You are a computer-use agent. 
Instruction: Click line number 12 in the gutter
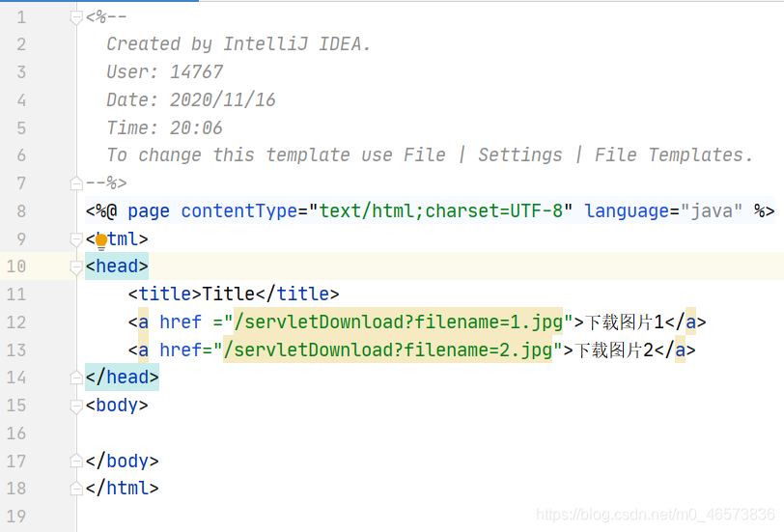coord(16,322)
